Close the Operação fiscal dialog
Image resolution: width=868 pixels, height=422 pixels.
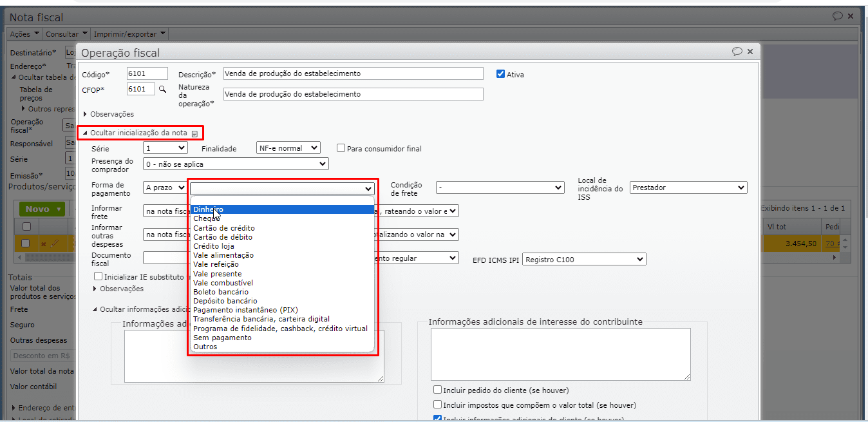pos(750,52)
